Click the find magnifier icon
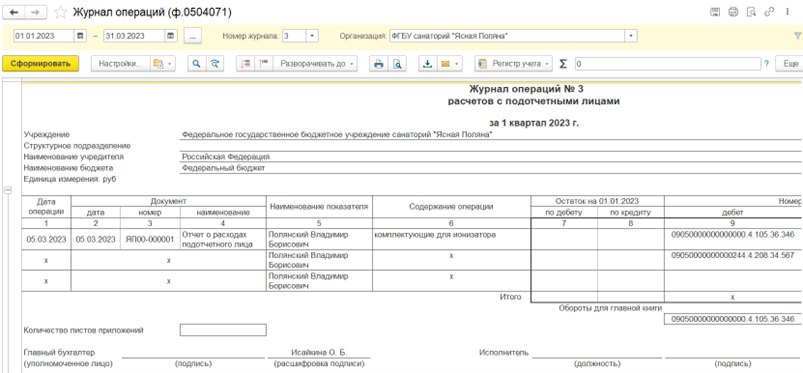The width and height of the screenshot is (803, 373). point(196,64)
